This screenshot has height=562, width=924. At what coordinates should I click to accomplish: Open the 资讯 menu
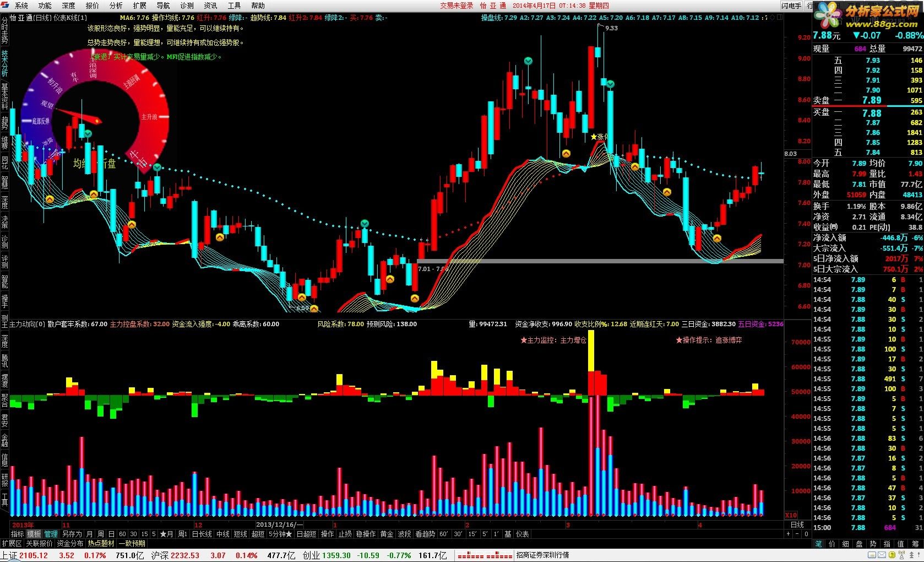210,6
